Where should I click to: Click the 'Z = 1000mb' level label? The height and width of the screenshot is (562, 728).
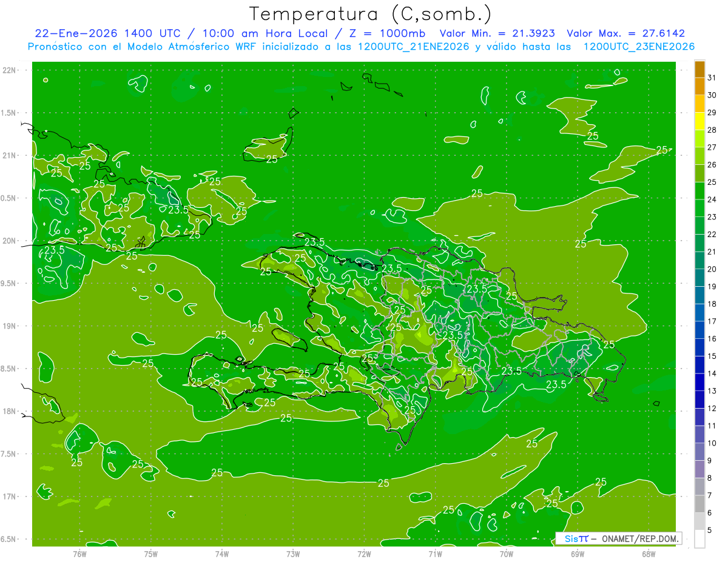click(386, 33)
